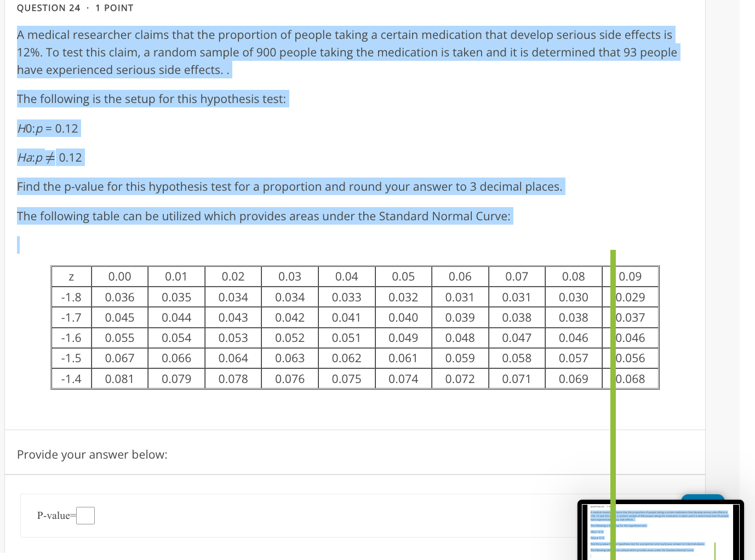Click the P-value answer input box

point(85,515)
